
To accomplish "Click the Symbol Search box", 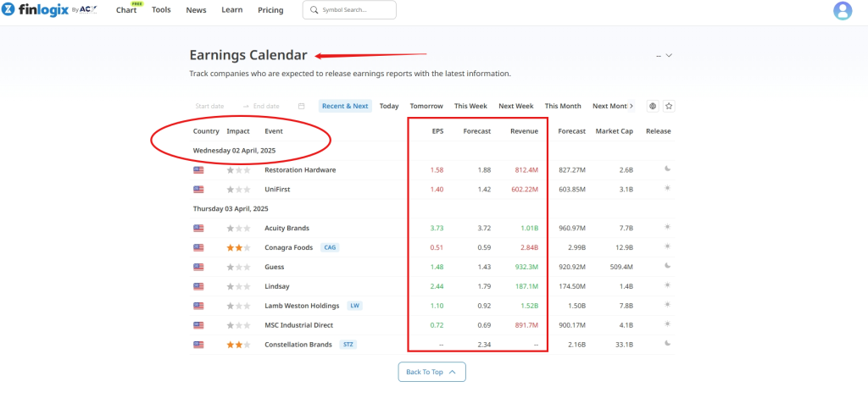I will pos(349,10).
